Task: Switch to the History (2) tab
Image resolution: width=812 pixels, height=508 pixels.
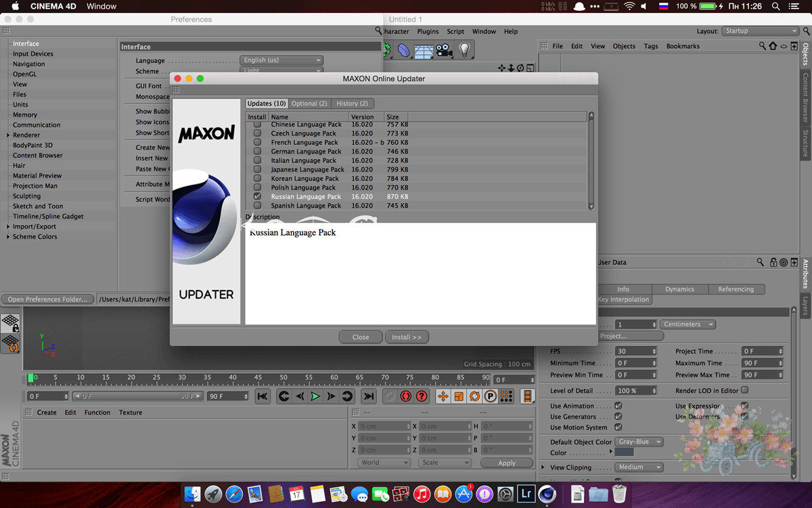Action: point(352,103)
